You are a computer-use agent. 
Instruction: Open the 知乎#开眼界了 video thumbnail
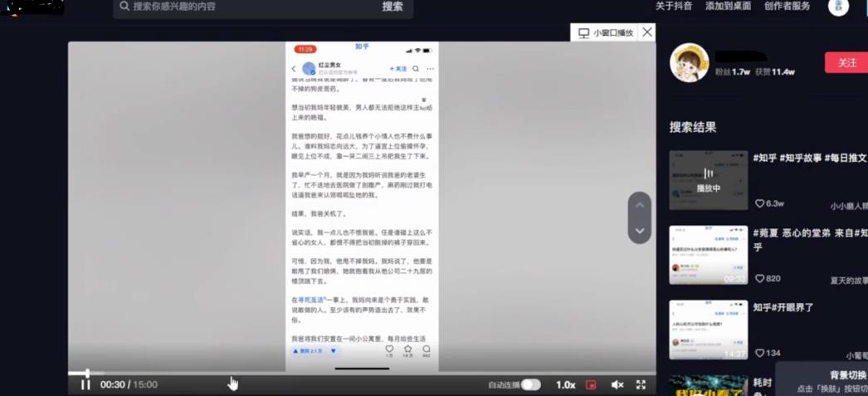pos(708,330)
